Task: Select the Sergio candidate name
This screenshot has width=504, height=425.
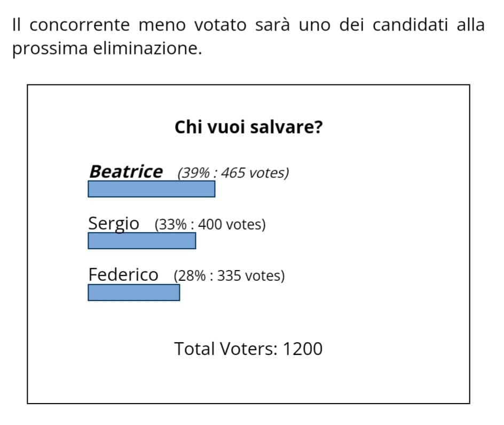Action: point(114,224)
